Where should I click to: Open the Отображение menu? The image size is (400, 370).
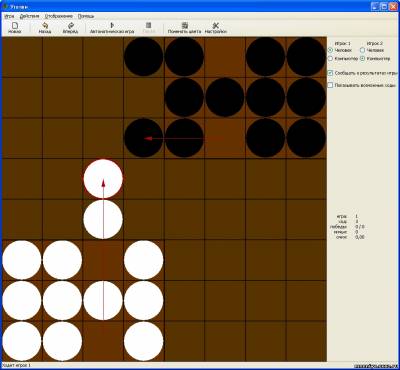point(59,16)
